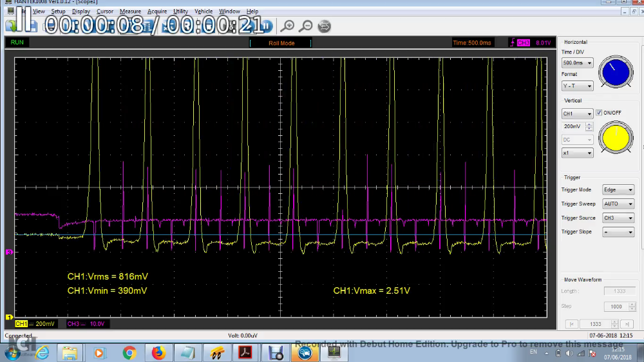The width and height of the screenshot is (644, 362).
Task: Click the 200mV voltage stepper arrows
Action: click(x=589, y=127)
